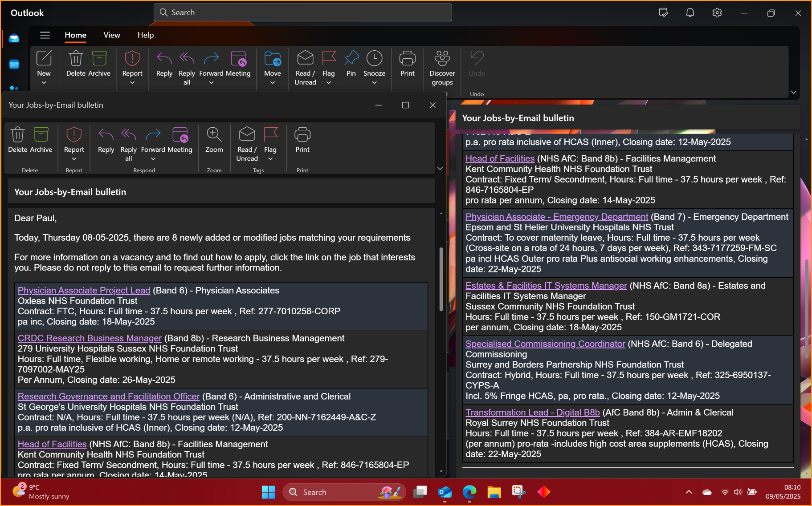
Task: Expand Move dropdown arrow
Action: coord(272,83)
